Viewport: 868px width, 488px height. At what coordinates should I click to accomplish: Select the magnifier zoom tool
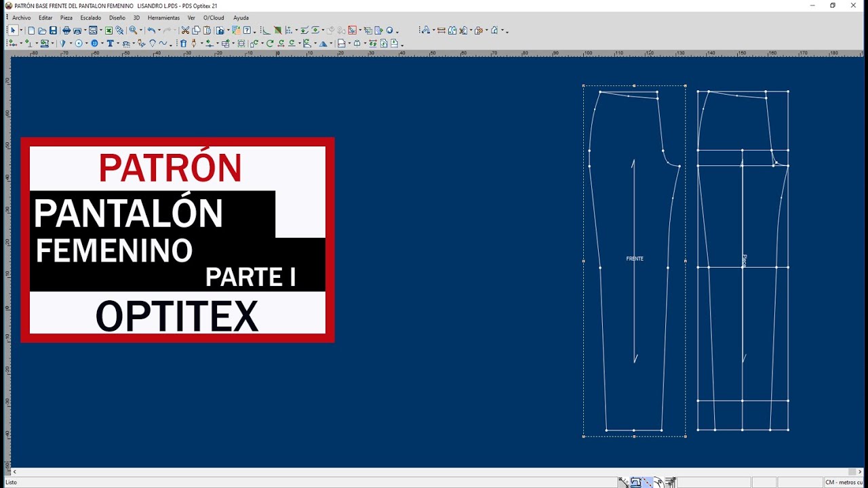click(x=133, y=30)
